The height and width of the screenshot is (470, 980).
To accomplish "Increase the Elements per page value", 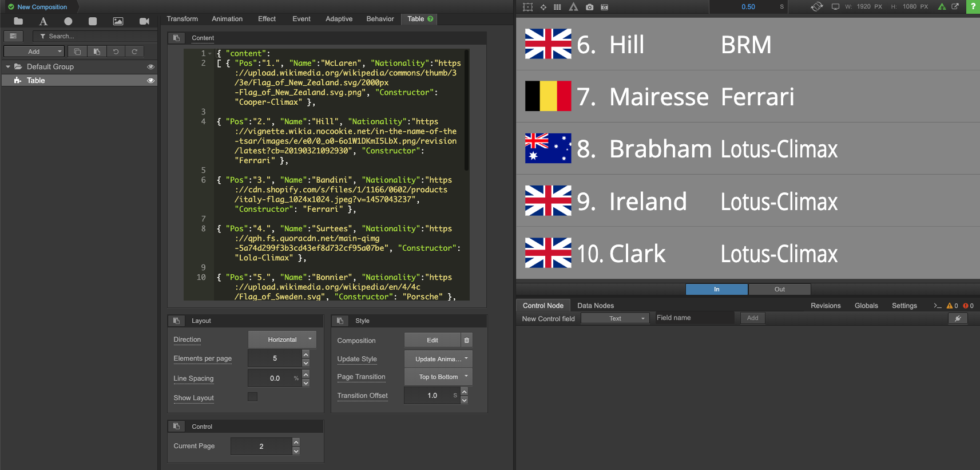I will pos(305,354).
